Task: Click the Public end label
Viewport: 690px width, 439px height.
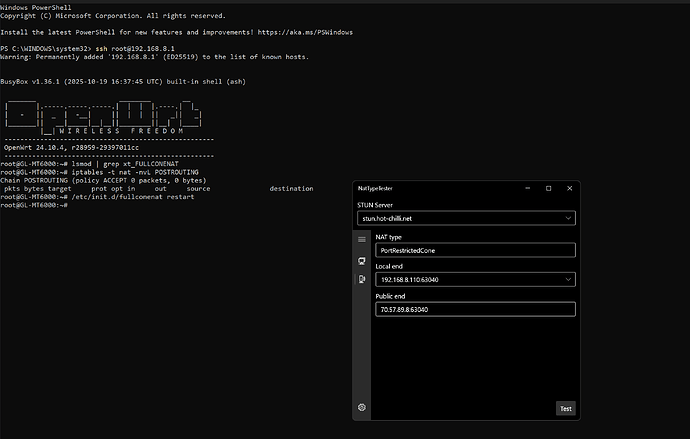Action: [x=390, y=296]
